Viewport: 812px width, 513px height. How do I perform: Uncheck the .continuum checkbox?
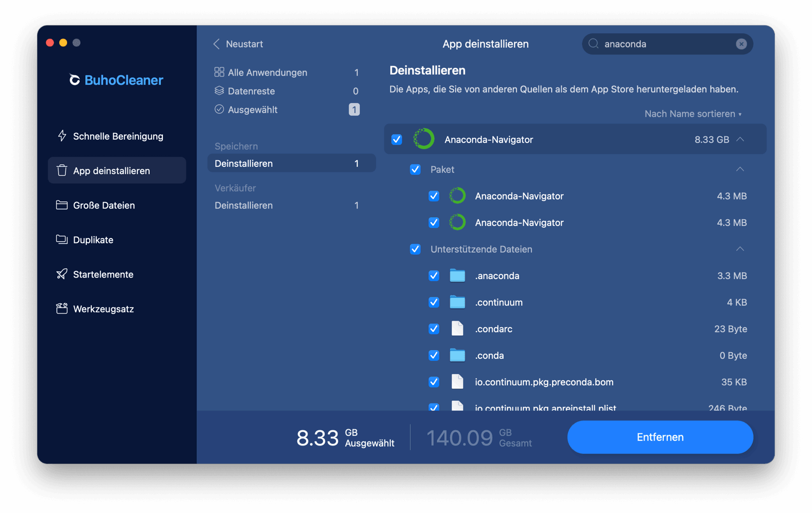point(434,302)
